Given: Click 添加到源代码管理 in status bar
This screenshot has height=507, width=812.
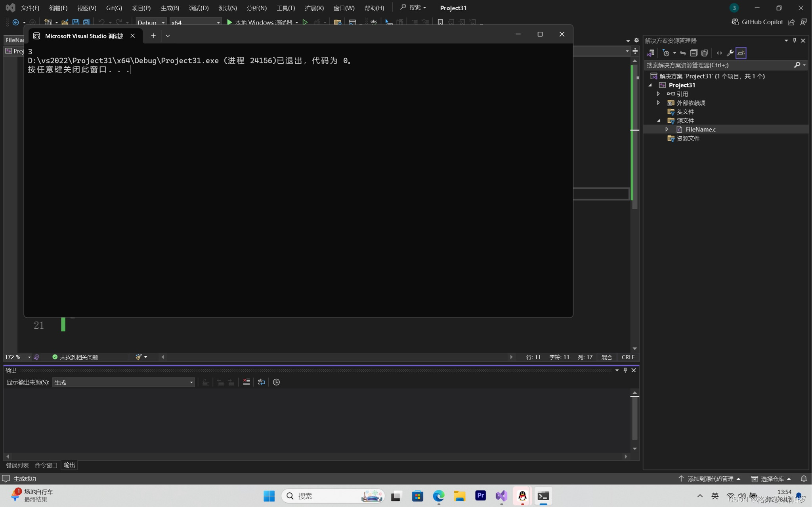Looking at the screenshot, I should point(710,478).
